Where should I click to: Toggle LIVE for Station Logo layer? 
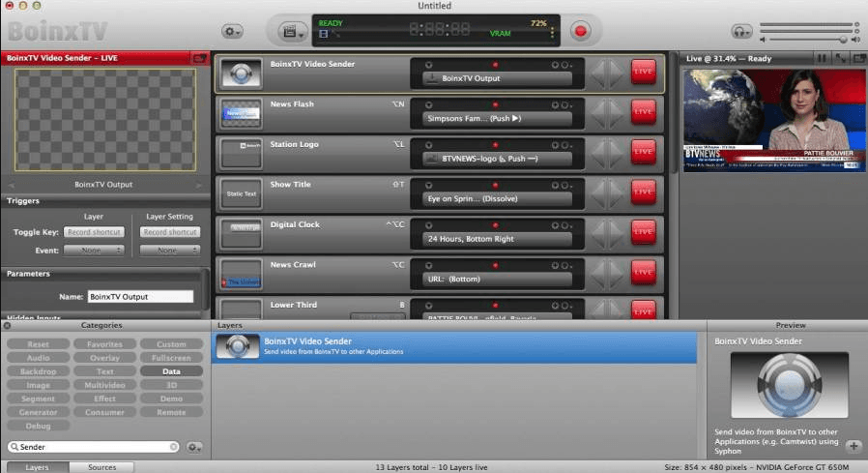point(643,151)
